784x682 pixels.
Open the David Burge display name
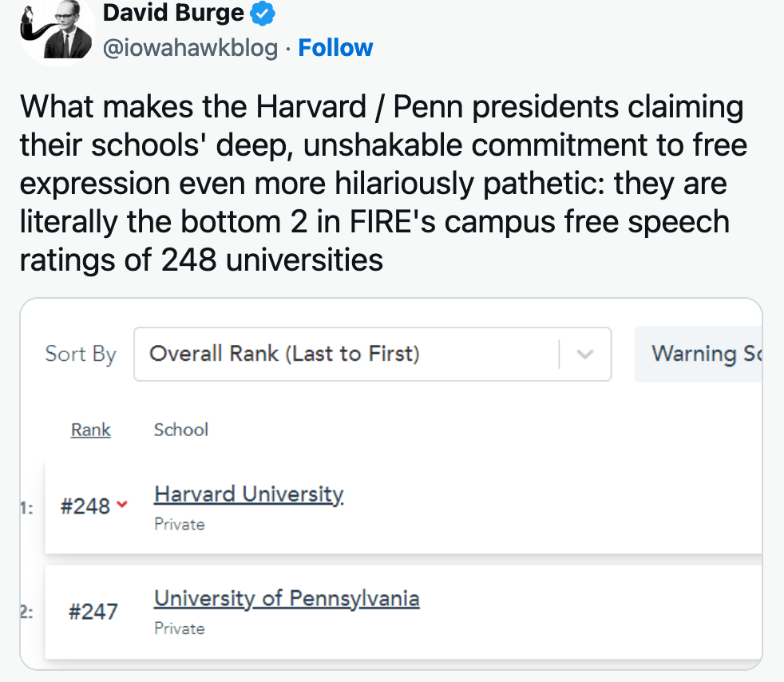click(173, 13)
